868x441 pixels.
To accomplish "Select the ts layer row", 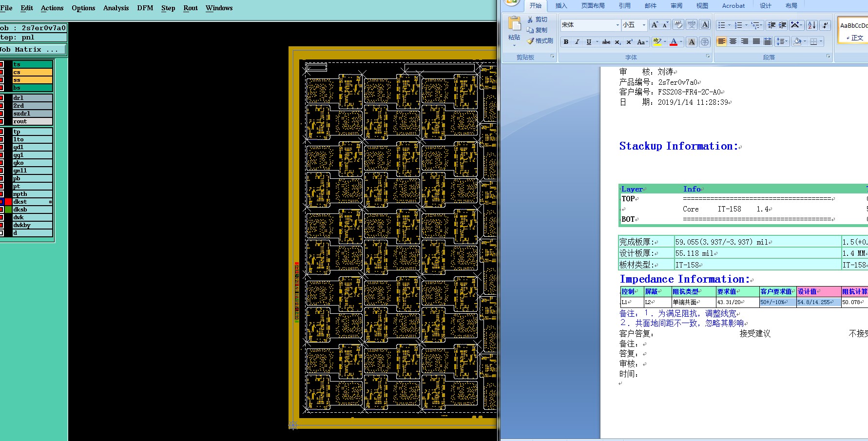I will point(33,64).
